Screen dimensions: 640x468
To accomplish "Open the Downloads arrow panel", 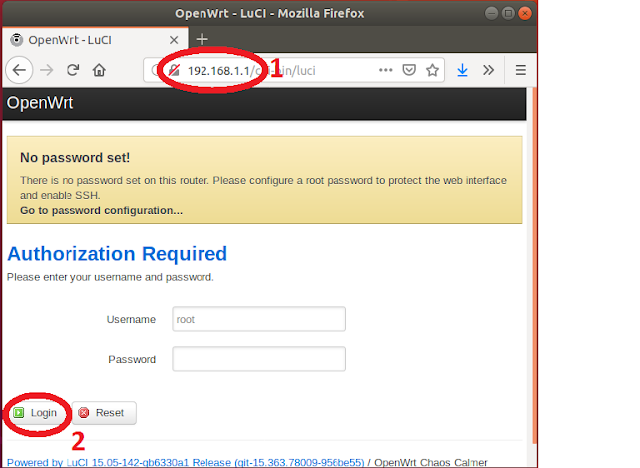I will click(x=462, y=70).
